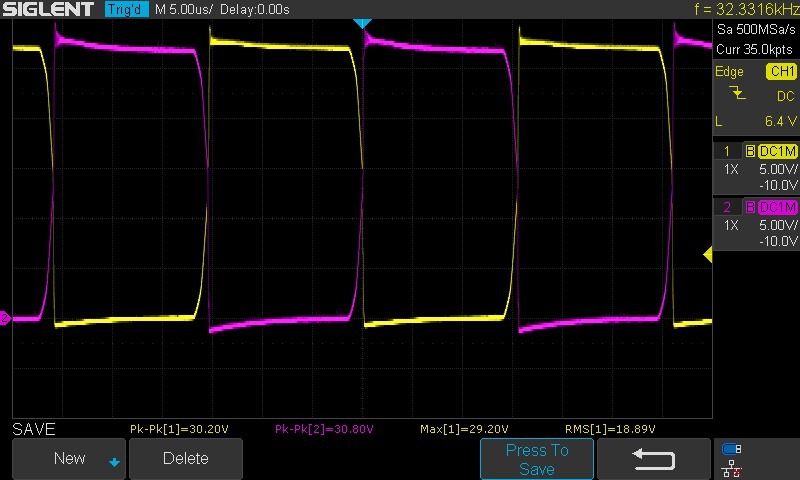800x480 pixels.
Task: Click the magenta DC1M coupling badge
Action: 778,207
